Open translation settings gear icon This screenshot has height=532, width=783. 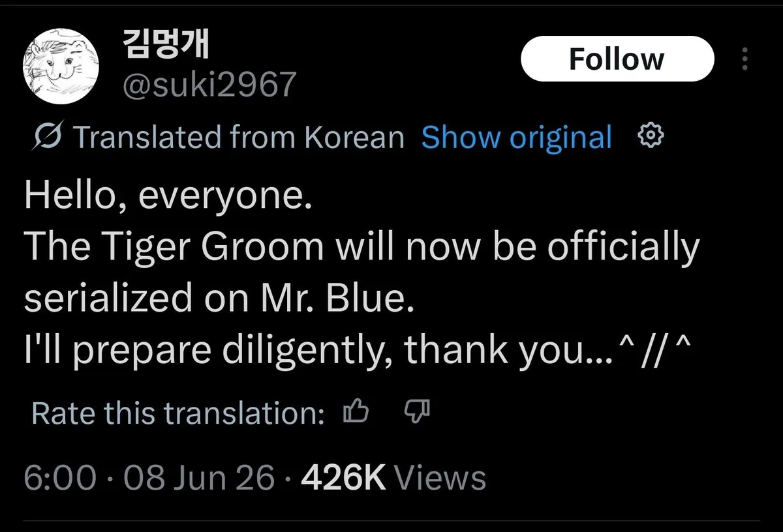pyautogui.click(x=651, y=136)
